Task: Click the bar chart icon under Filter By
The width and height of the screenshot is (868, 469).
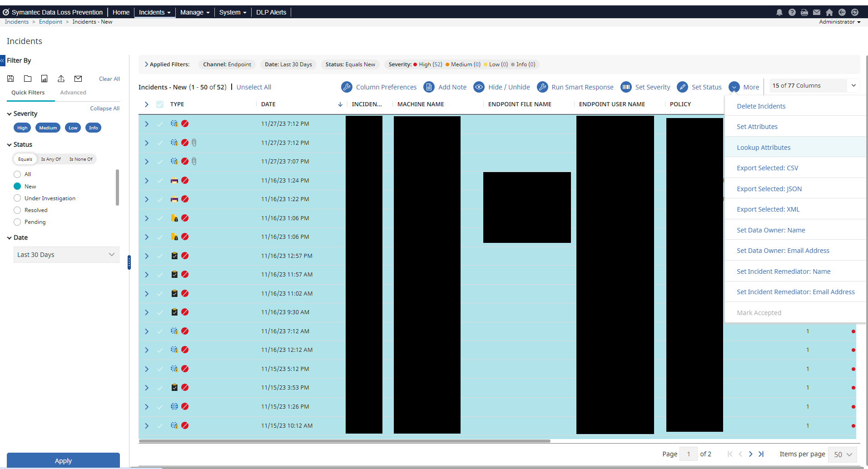Action: coord(44,79)
